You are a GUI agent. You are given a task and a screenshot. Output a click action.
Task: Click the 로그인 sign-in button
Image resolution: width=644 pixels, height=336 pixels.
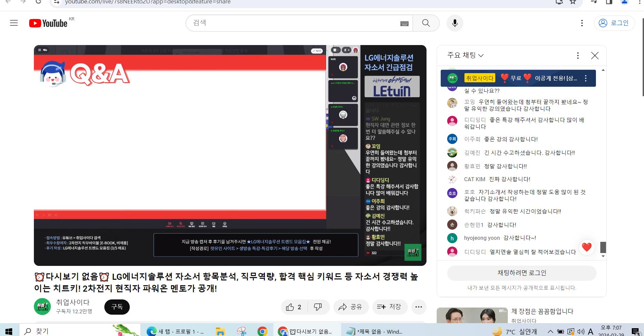click(x=614, y=23)
